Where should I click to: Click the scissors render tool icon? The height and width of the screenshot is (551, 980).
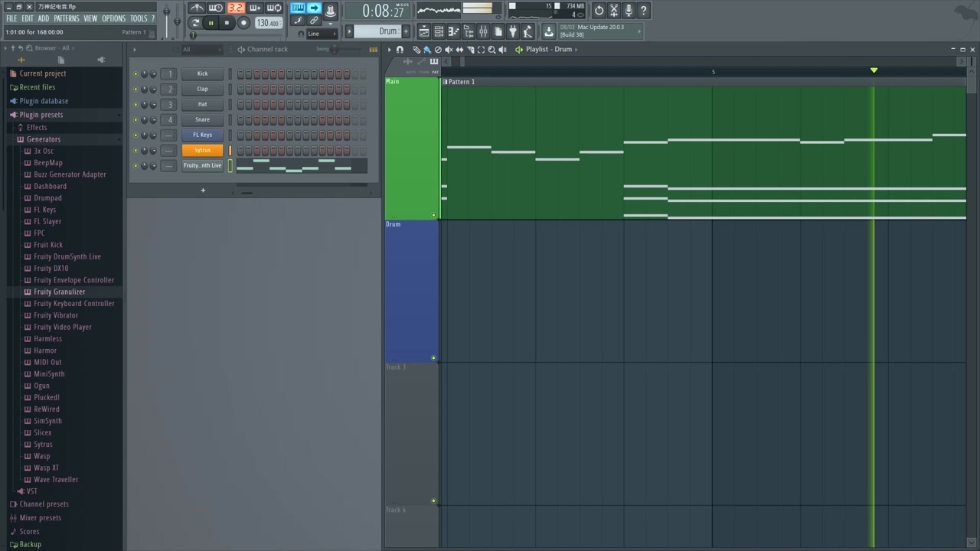coord(613,11)
